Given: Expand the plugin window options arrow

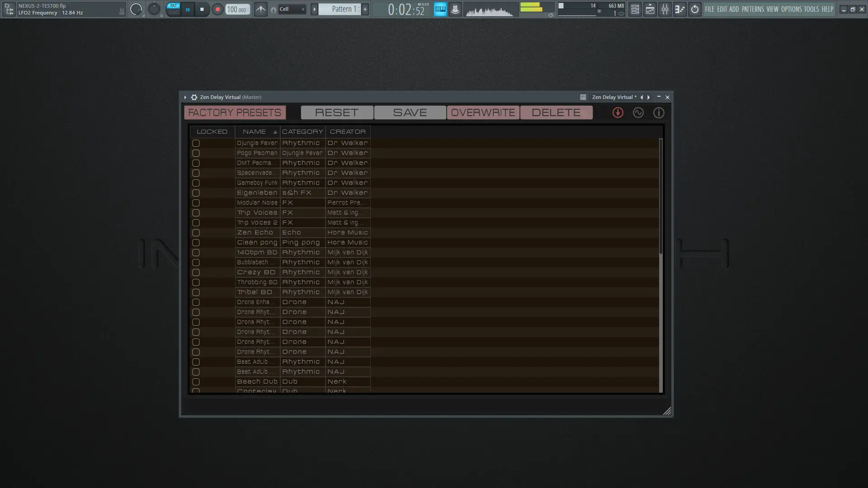Looking at the screenshot, I should pyautogui.click(x=185, y=97).
